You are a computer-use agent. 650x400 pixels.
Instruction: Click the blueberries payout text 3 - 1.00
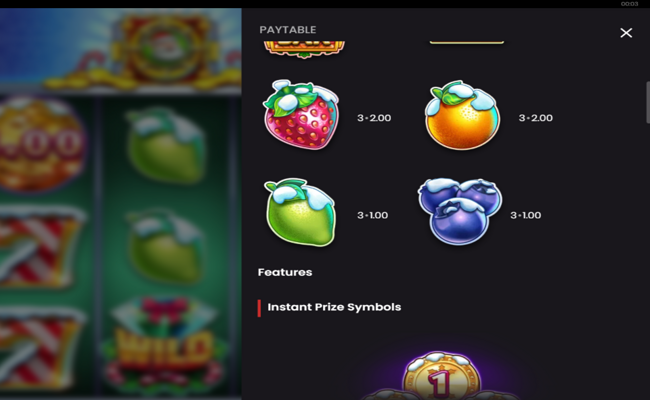[x=525, y=216]
